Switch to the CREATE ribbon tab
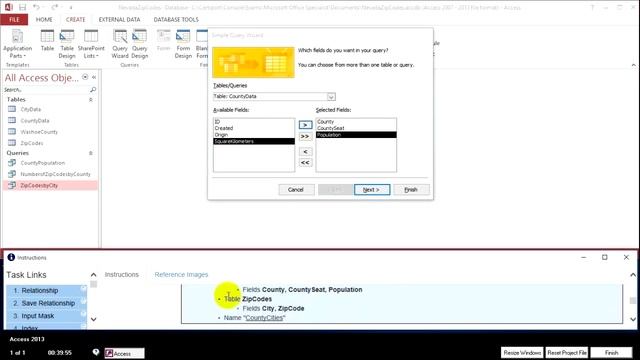 pos(76,20)
